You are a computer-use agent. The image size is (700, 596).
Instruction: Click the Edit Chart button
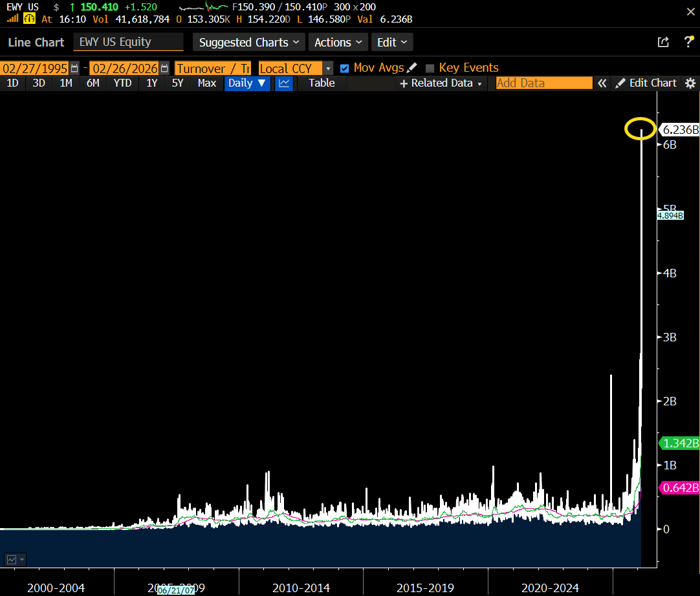point(646,83)
